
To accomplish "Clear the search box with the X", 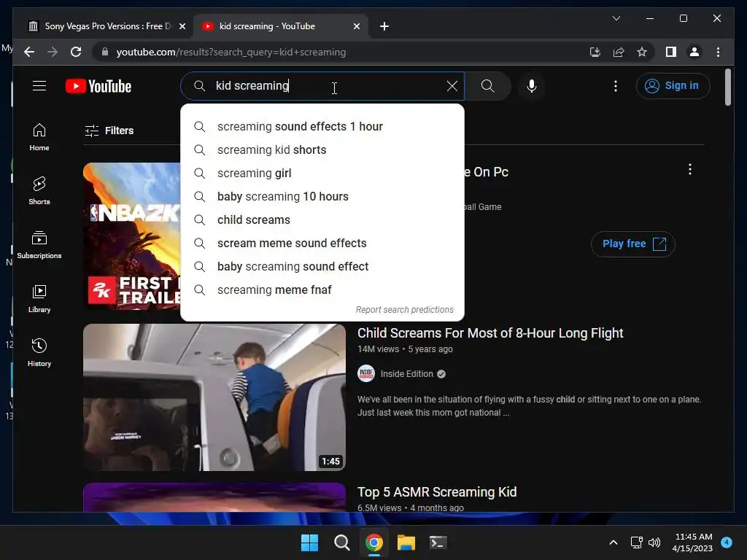I will click(452, 86).
